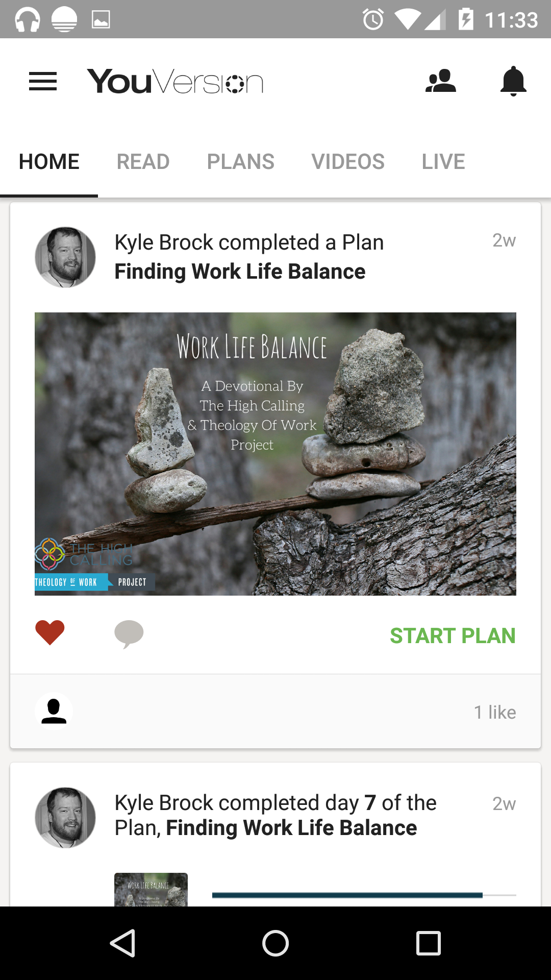
Task: Switch to the READ tab
Action: point(143,162)
